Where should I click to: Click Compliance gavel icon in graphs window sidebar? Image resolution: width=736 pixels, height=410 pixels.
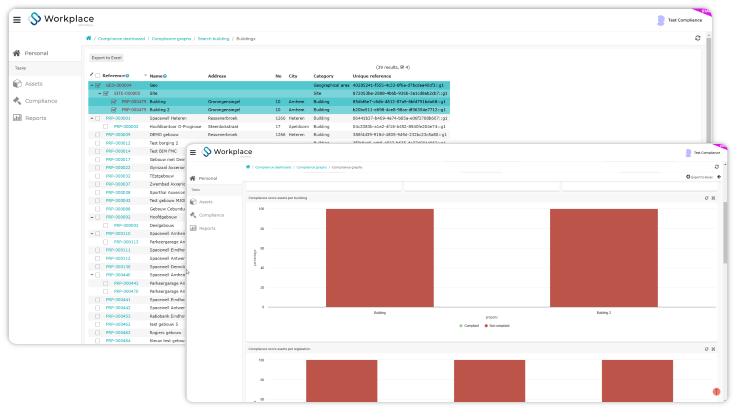(x=193, y=215)
